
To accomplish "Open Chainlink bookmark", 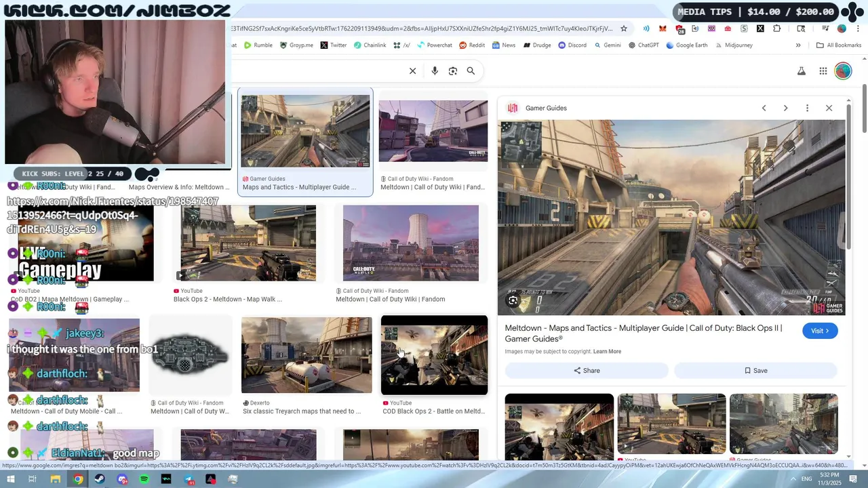I will point(370,45).
